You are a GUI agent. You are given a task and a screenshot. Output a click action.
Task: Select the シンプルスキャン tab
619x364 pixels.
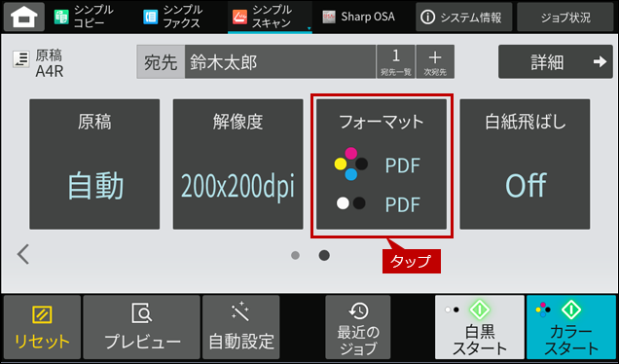coord(270,17)
